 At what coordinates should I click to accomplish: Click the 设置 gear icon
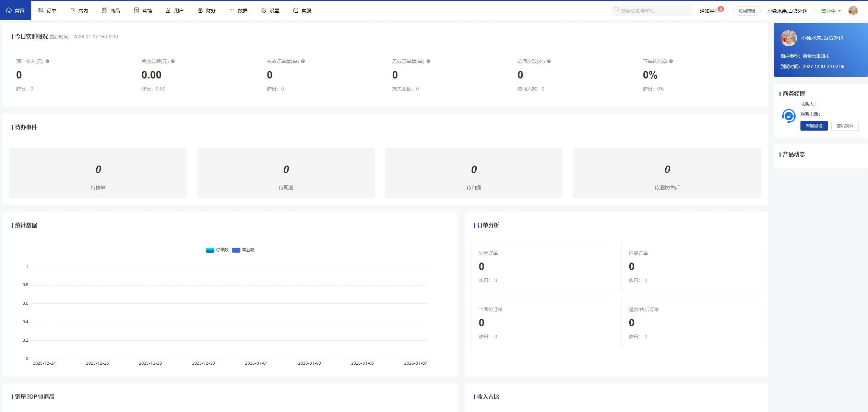(x=264, y=11)
